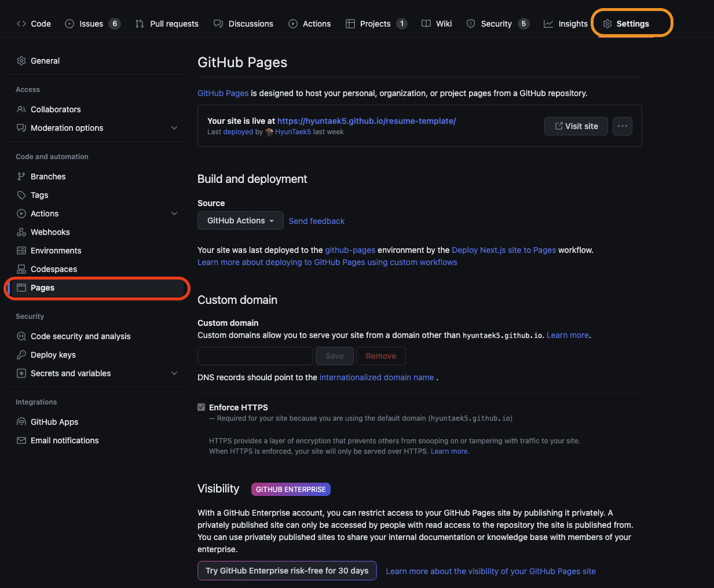
Task: Click the Send feedback link
Action: pyautogui.click(x=317, y=221)
